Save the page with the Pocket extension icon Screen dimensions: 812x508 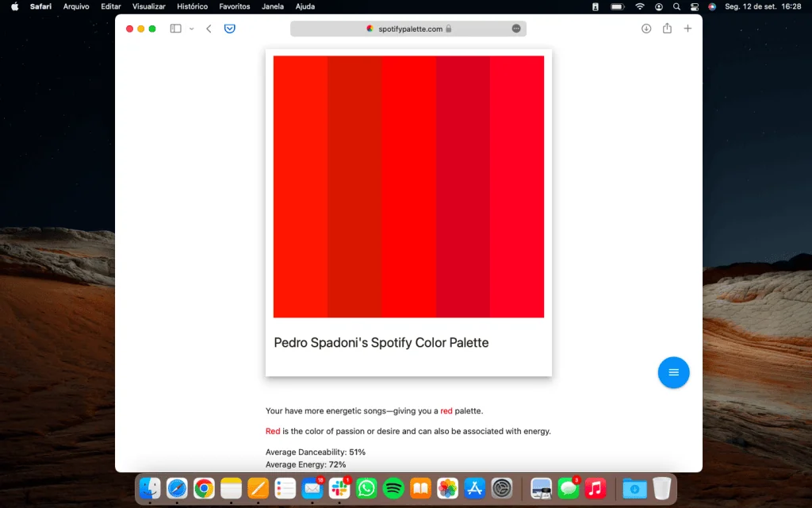coord(229,28)
